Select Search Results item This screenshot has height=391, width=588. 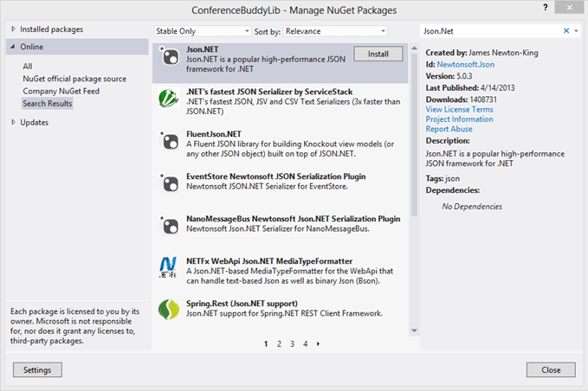tap(48, 103)
